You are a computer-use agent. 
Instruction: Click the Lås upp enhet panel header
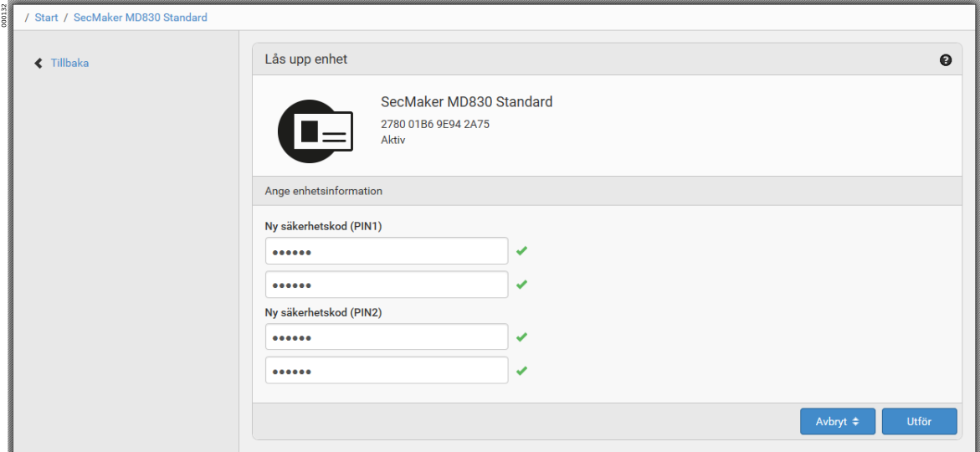click(306, 59)
